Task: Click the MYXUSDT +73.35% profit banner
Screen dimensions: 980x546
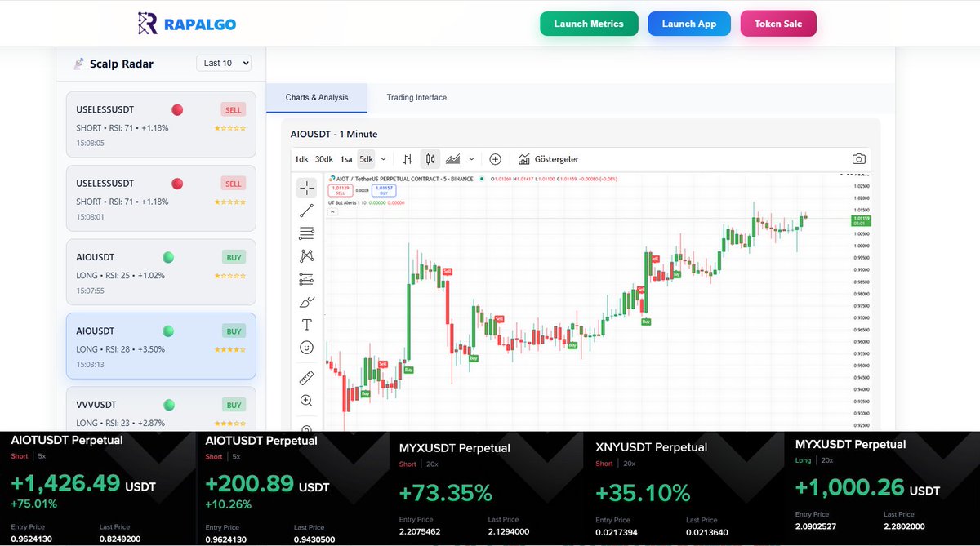Action: pyautogui.click(x=486, y=488)
